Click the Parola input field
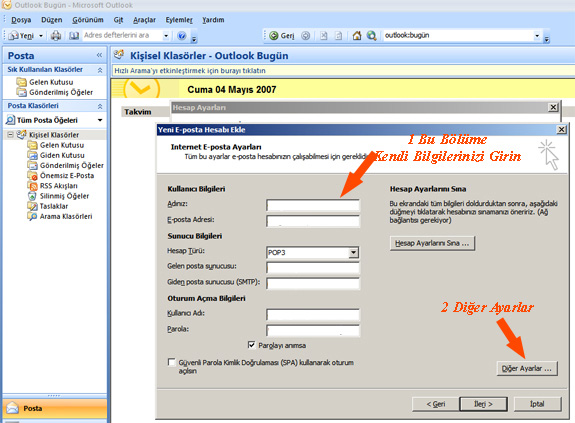Viewport: 575px width, 423px height. pyautogui.click(x=313, y=330)
